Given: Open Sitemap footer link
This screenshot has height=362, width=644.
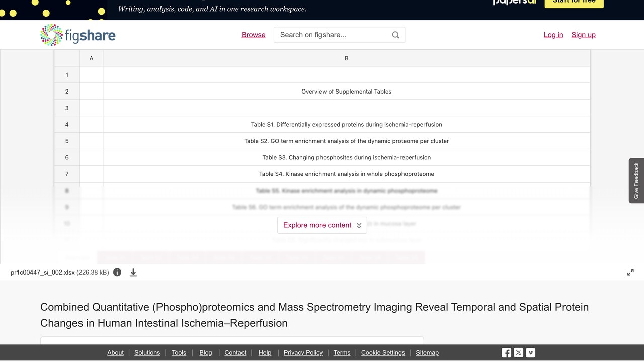Looking at the screenshot, I should point(427,353).
